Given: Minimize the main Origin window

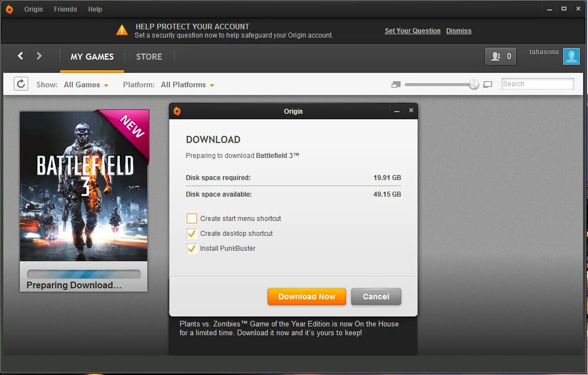Looking at the screenshot, I should pos(549,9).
